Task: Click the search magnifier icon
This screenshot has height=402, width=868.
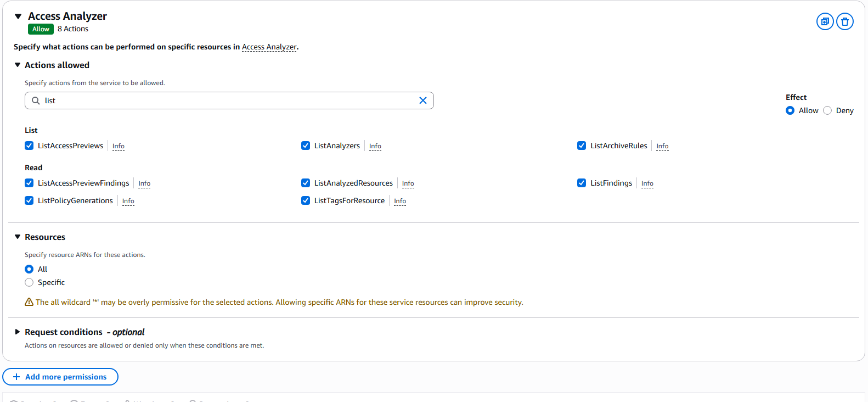Action: [x=36, y=101]
